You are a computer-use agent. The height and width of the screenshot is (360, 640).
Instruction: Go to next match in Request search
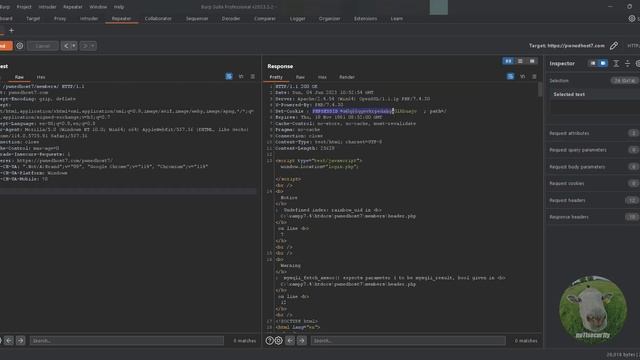point(20,340)
